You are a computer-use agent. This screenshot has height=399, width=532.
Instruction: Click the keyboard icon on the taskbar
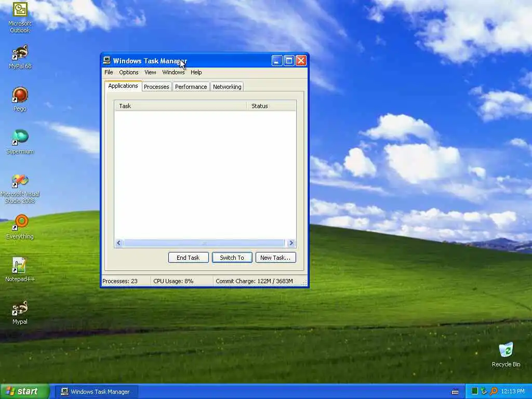click(455, 392)
